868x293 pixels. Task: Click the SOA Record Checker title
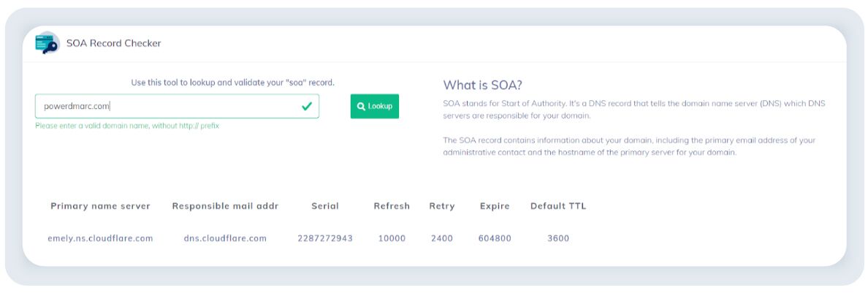click(x=113, y=43)
